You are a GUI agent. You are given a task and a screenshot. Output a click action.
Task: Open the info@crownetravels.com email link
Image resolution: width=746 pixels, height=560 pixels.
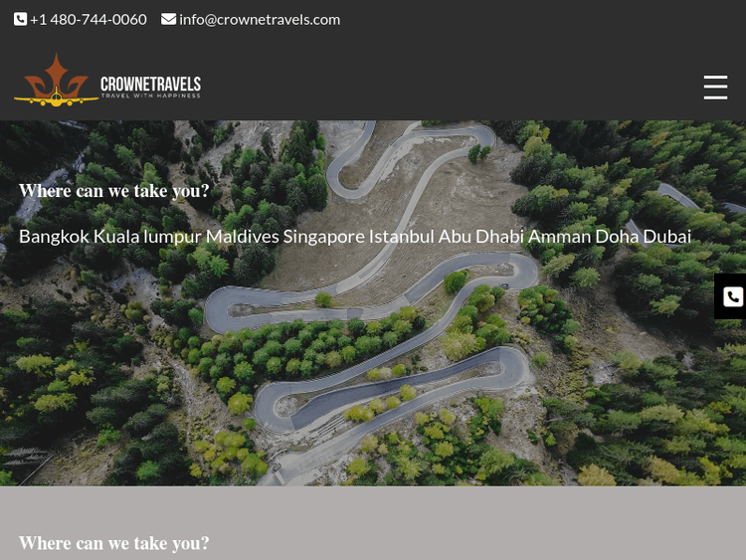pos(260,20)
